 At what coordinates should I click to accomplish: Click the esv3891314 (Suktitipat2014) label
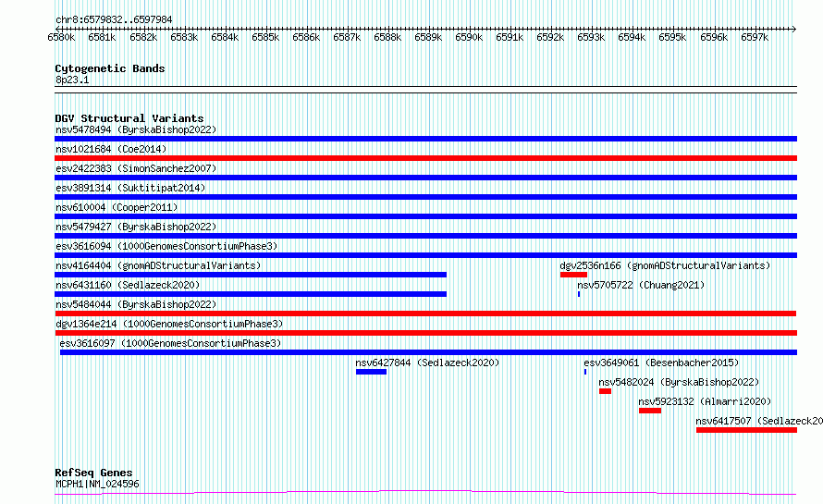(x=130, y=188)
